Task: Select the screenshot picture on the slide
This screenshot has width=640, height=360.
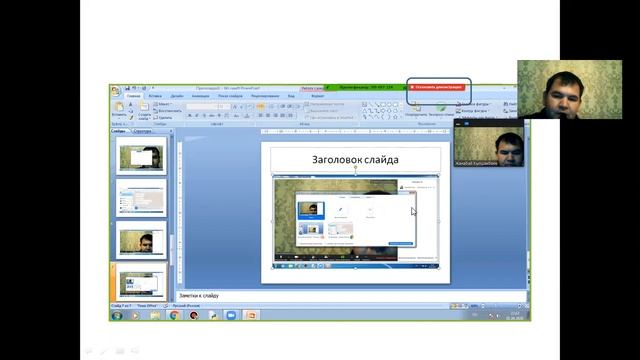Action: point(356,222)
